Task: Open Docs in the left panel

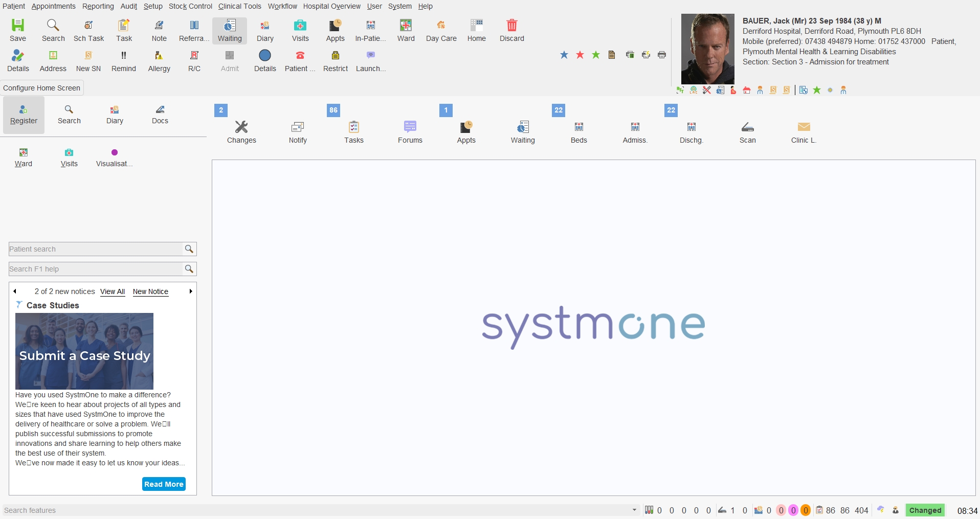Action: coord(160,115)
